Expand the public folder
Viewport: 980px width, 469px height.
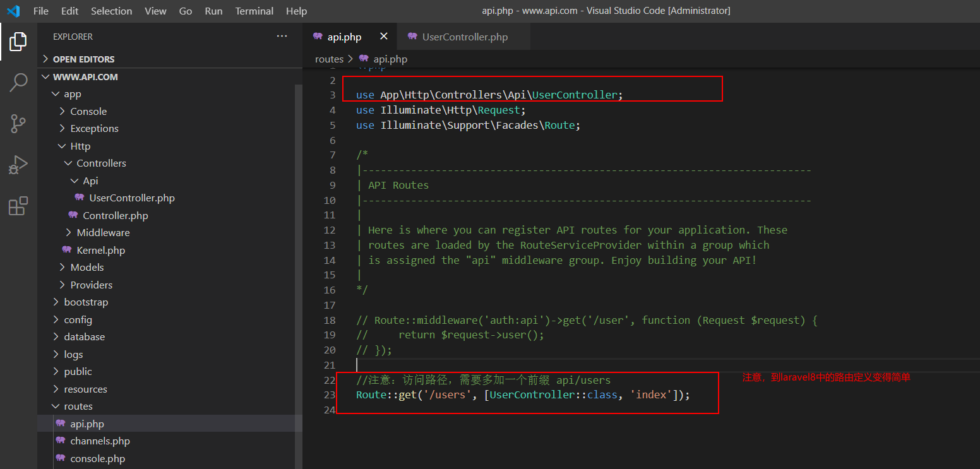pos(56,371)
